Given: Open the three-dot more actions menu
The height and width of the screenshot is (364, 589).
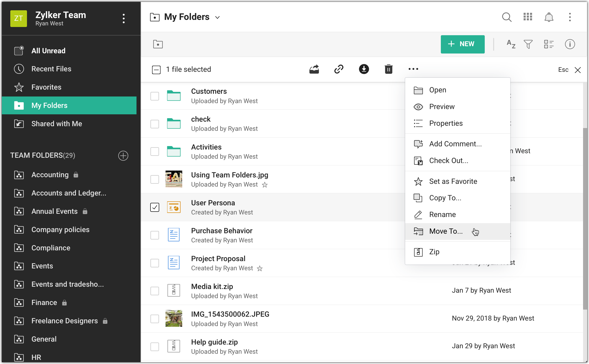Looking at the screenshot, I should click(413, 69).
